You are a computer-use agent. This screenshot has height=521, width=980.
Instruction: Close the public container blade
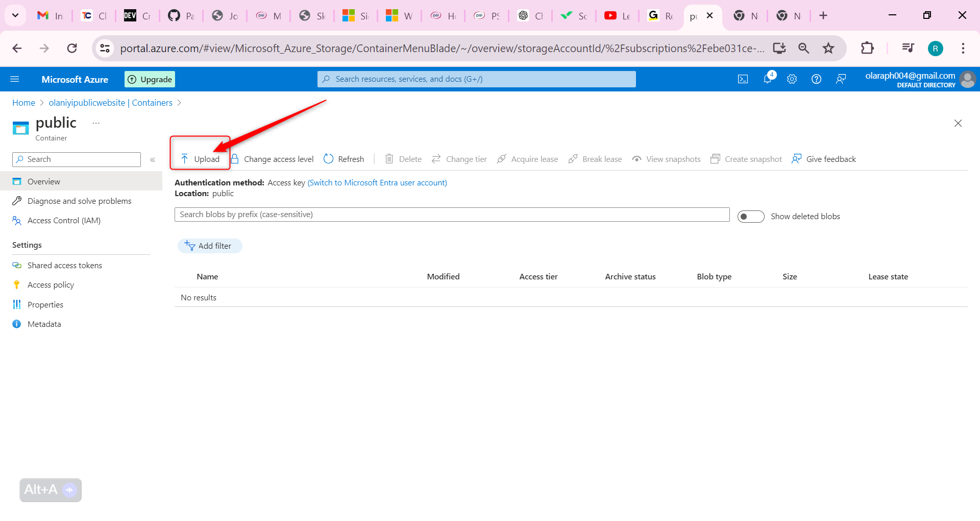pyautogui.click(x=958, y=123)
